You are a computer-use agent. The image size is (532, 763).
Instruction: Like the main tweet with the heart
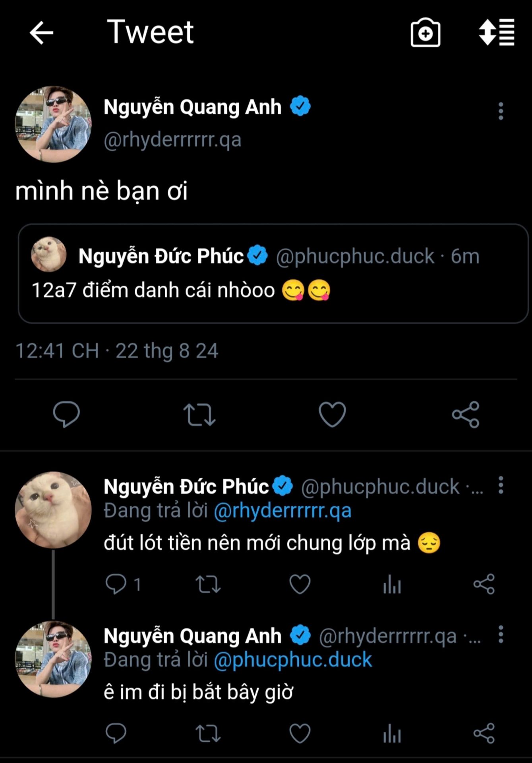tap(332, 414)
